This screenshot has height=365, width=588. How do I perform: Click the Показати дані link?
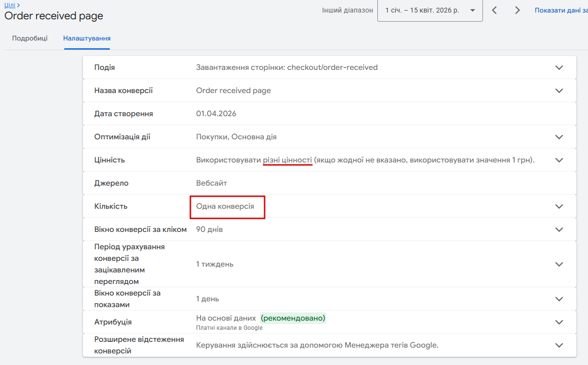click(561, 10)
